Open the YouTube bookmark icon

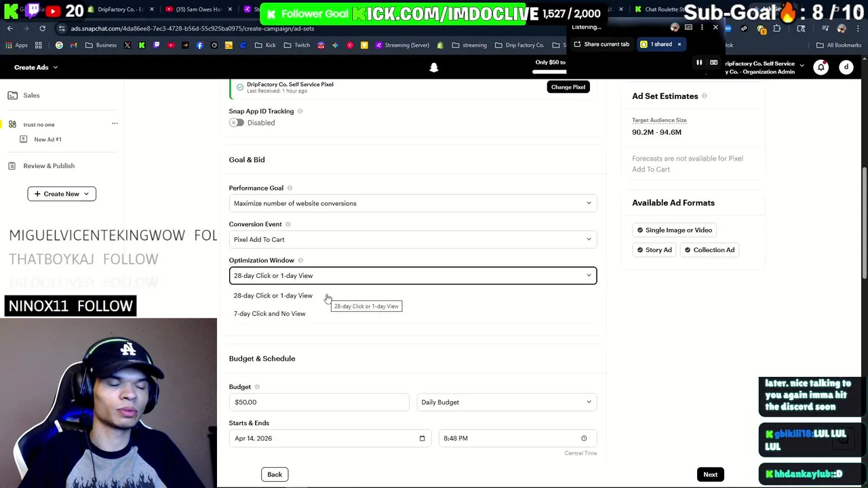pos(171,45)
